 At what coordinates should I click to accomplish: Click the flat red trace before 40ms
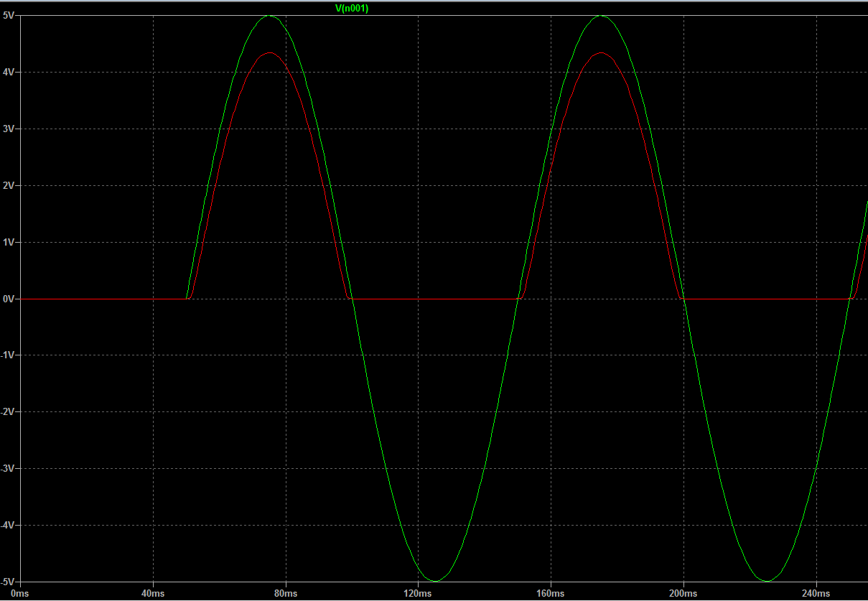[x=86, y=299]
